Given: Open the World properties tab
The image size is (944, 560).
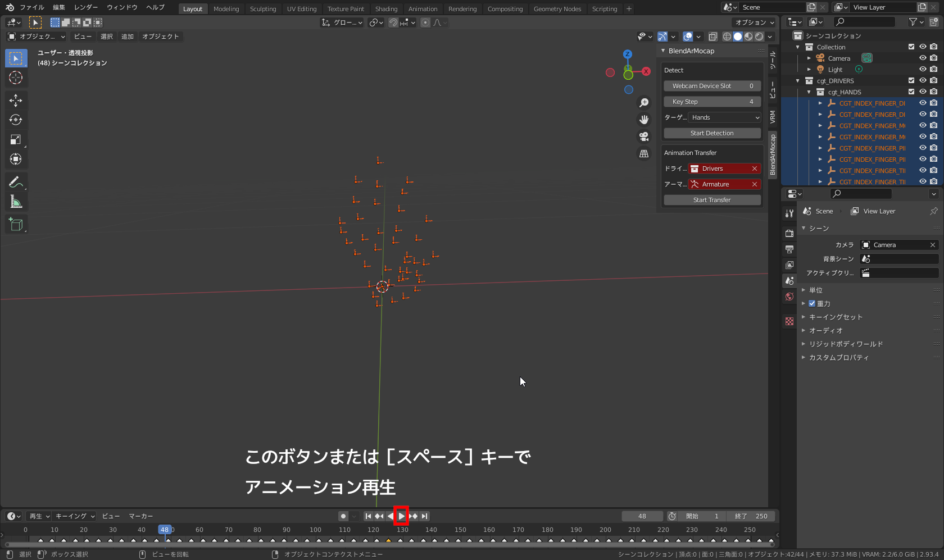Looking at the screenshot, I should (789, 297).
